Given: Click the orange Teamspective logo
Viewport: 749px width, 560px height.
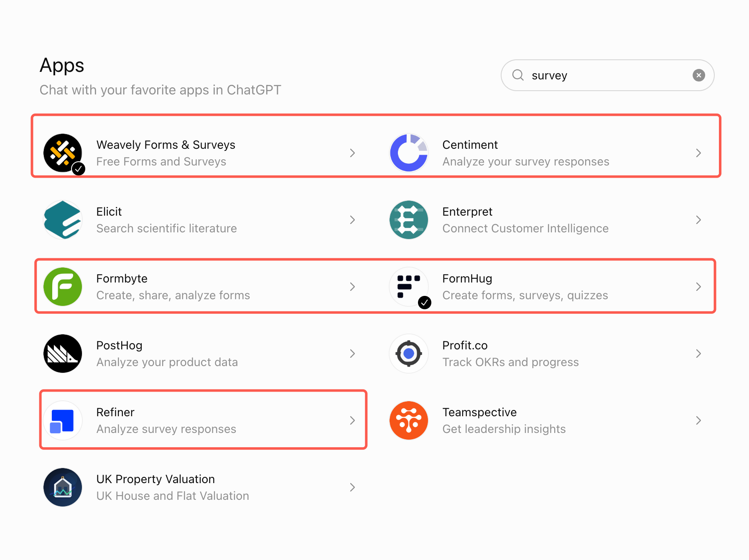Looking at the screenshot, I should (x=409, y=420).
